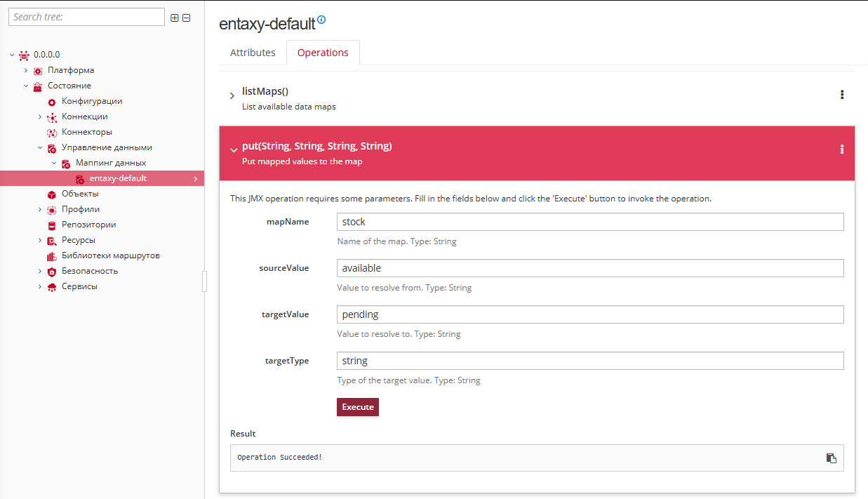Copy the operation result via the copy icon
The height and width of the screenshot is (499, 868).
pos(832,458)
